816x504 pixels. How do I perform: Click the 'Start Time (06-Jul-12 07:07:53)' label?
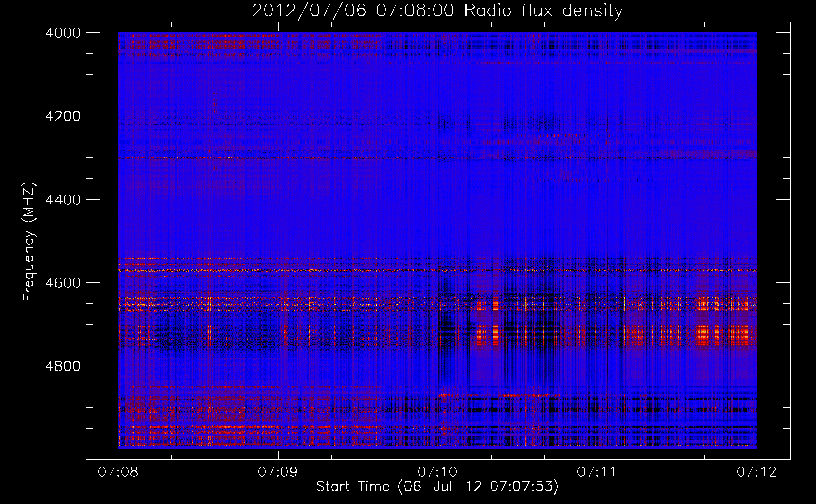(437, 486)
